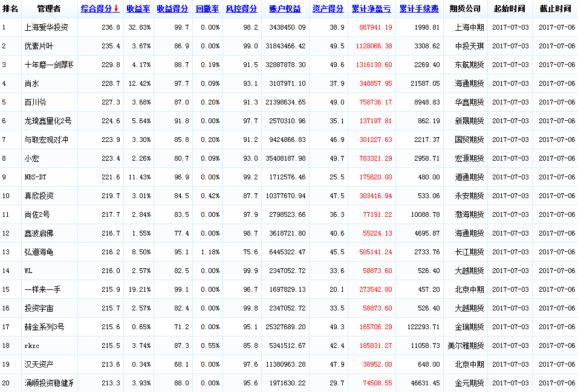Click futures company 中投天琪
The image size is (578, 392).
(469, 46)
